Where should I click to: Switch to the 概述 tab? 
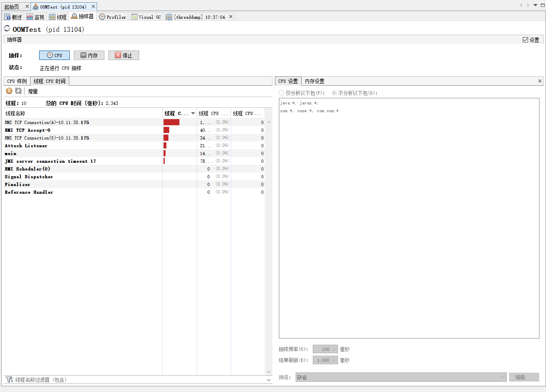[x=13, y=17]
